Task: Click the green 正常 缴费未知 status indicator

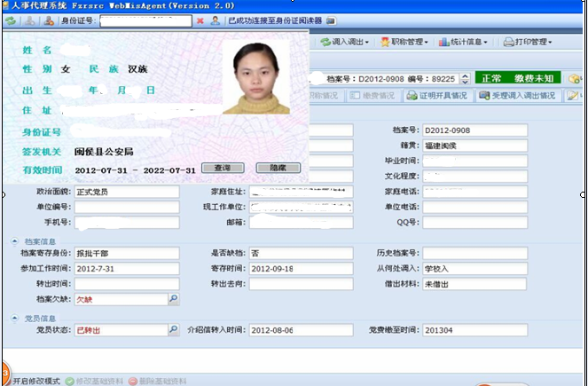Action: [x=519, y=78]
